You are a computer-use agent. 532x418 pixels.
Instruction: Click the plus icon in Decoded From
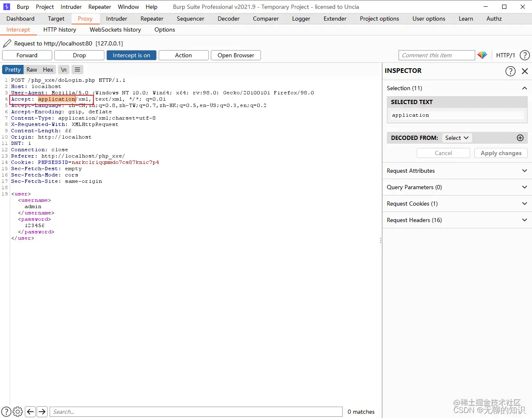(x=520, y=138)
